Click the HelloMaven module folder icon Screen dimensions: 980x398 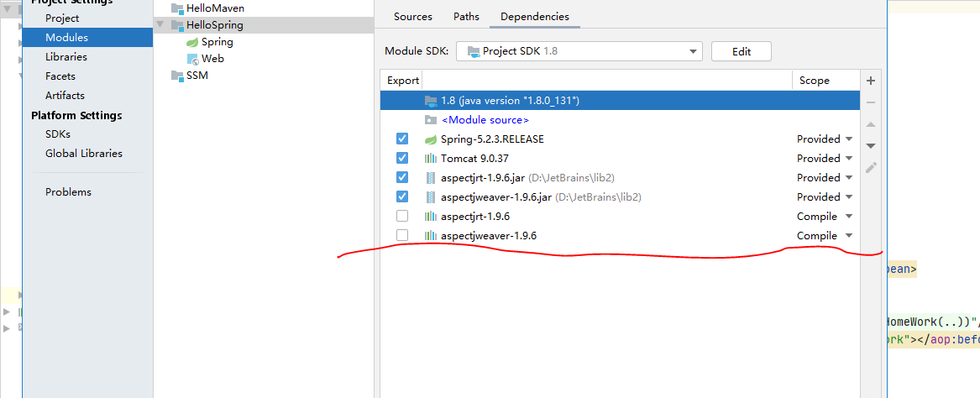pos(177,8)
